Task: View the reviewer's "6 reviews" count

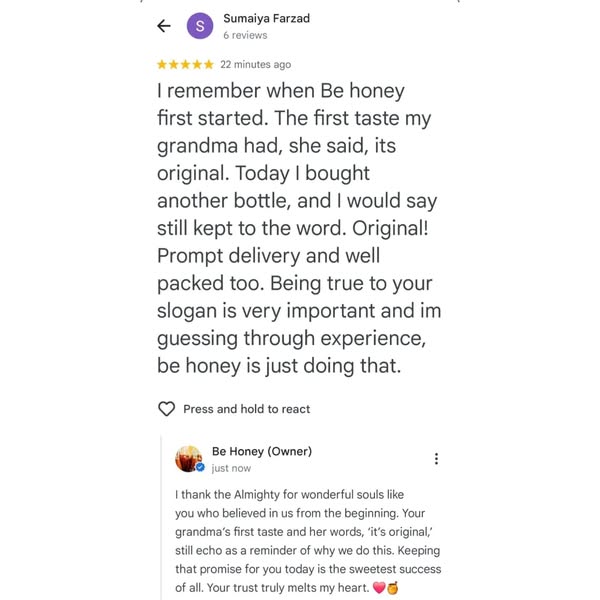Action: tap(245, 35)
